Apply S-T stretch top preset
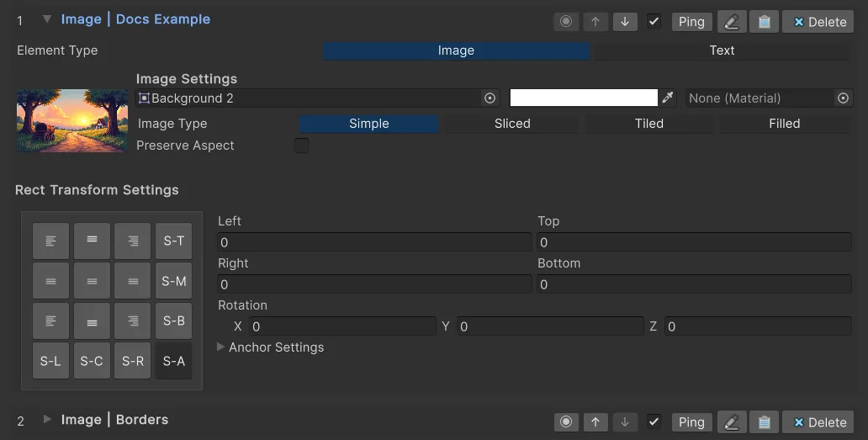Screen dimensions: 868x440 174,241
